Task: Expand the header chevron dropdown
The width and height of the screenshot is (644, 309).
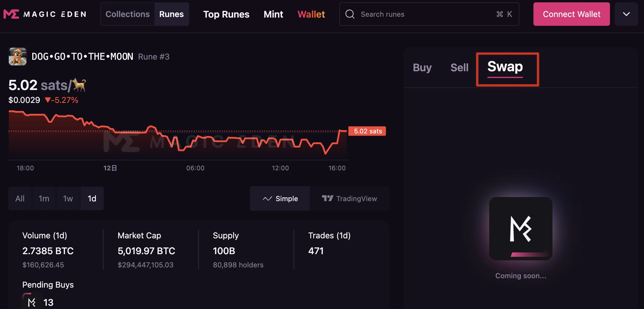Action: 626,14
